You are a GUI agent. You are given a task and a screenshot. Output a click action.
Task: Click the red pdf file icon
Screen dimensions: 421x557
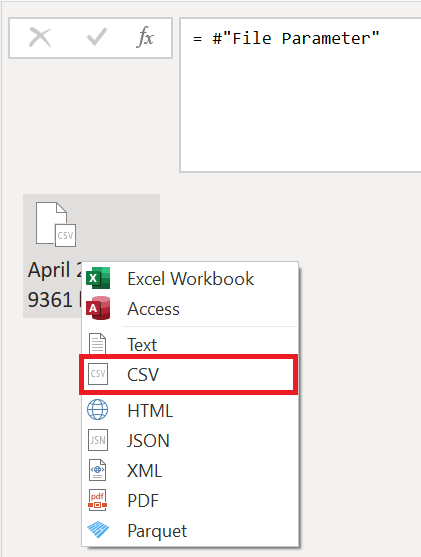[97, 500]
